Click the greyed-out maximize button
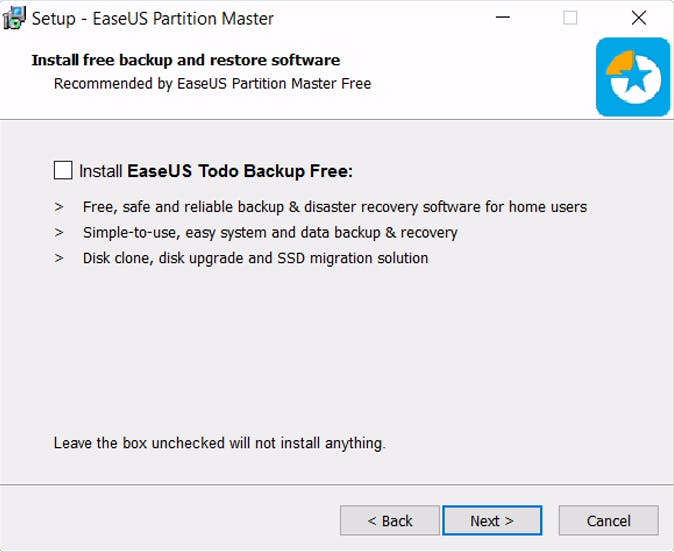 [x=570, y=18]
